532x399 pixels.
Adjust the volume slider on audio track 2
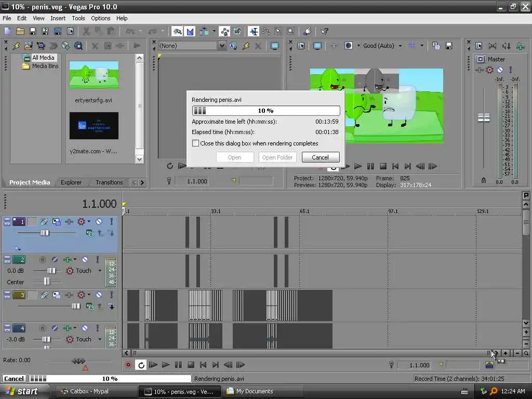click(x=51, y=271)
